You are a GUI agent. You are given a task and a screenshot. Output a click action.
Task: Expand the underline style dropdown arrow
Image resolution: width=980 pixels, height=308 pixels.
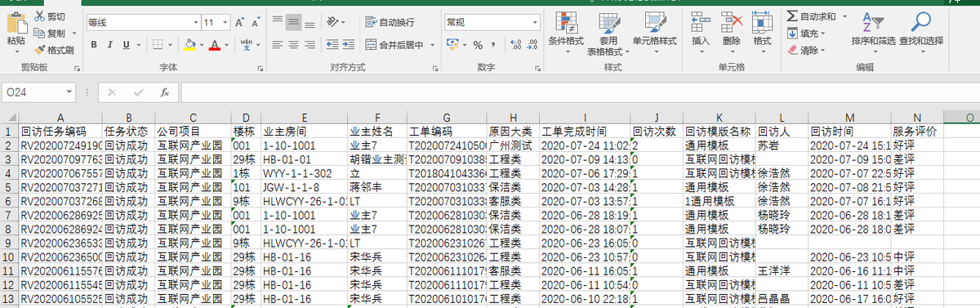tap(140, 44)
